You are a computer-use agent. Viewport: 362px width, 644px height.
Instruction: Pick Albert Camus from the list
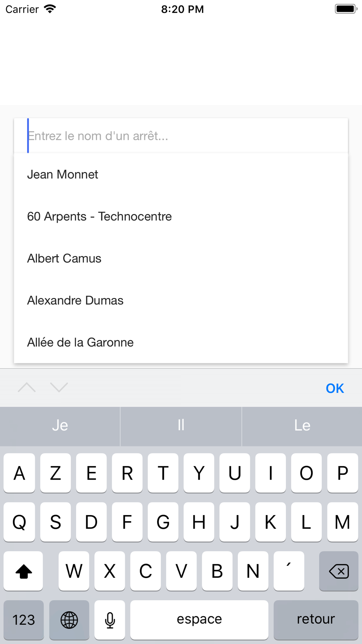pyautogui.click(x=64, y=259)
